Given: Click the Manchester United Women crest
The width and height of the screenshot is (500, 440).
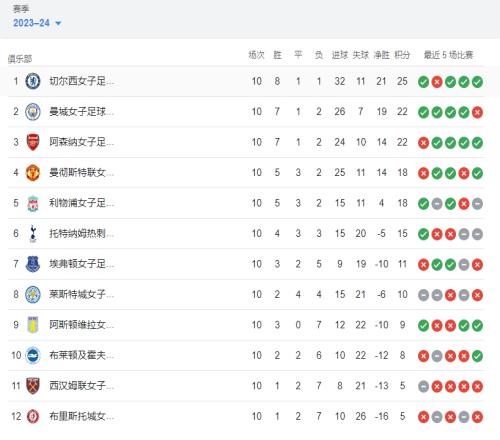Looking at the screenshot, I should [x=33, y=173].
